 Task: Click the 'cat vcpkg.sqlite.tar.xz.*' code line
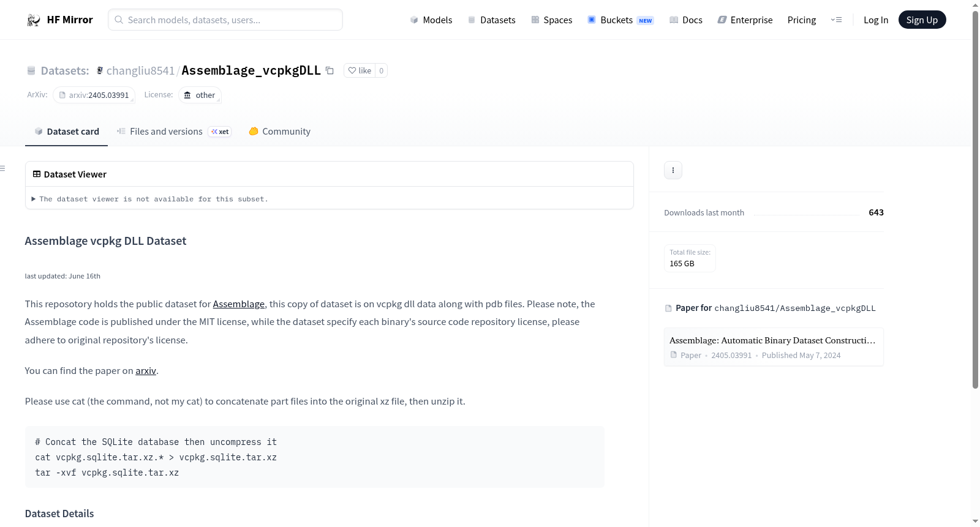point(156,457)
